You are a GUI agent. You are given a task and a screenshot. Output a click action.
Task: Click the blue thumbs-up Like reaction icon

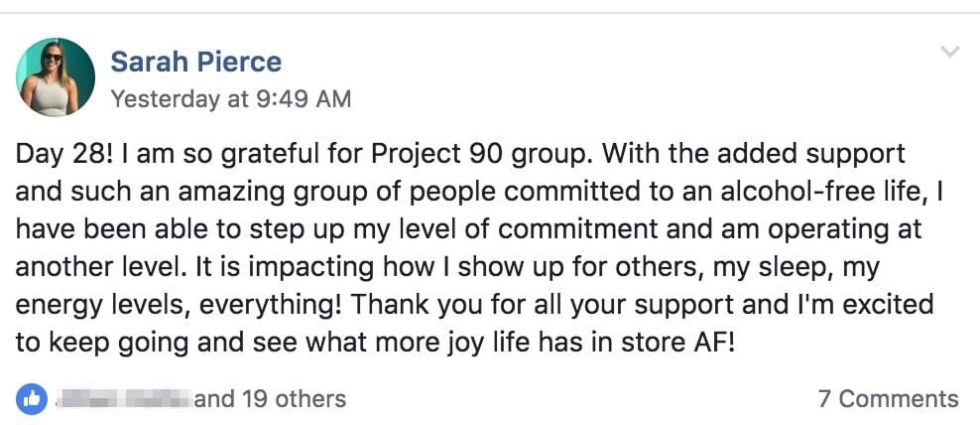32,399
